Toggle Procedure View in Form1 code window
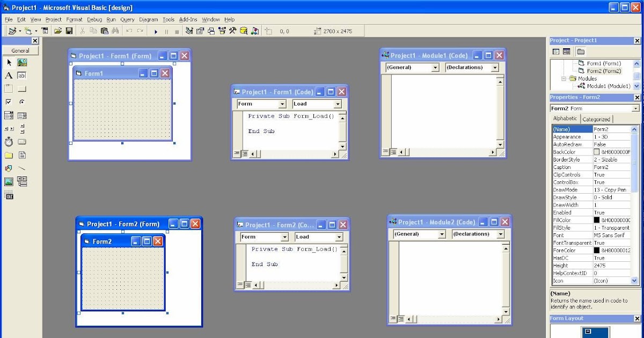644x338 pixels. point(237,153)
